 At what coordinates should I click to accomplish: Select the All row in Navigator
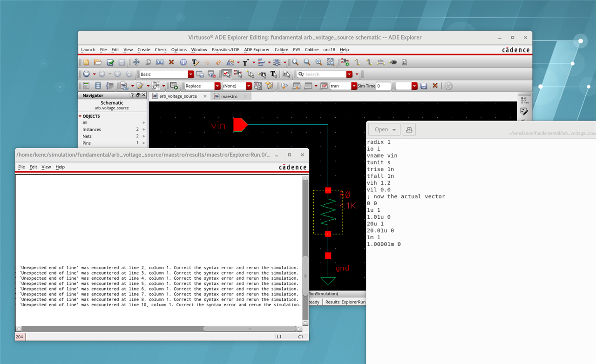[112, 123]
